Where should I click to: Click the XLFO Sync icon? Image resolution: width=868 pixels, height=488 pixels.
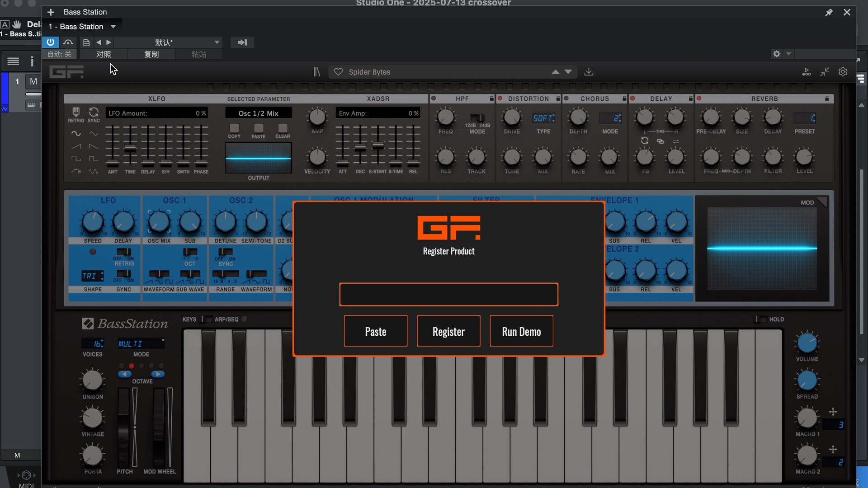tap(94, 112)
